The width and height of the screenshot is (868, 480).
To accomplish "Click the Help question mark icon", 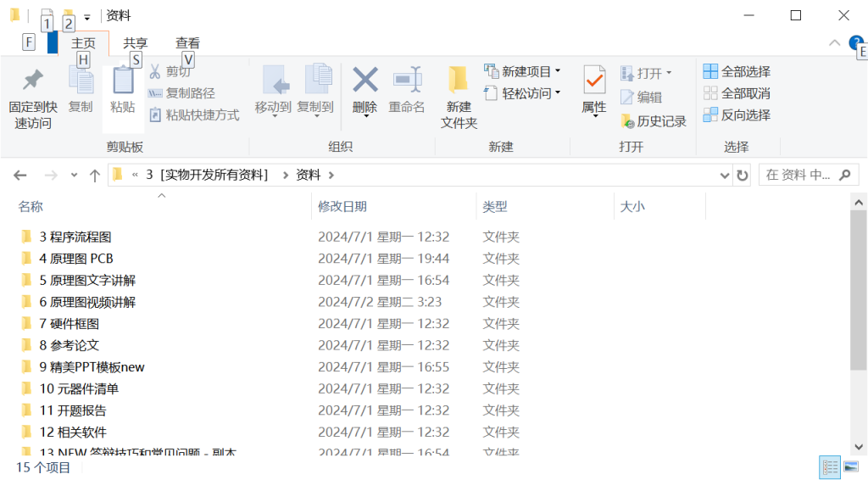I will tap(856, 42).
